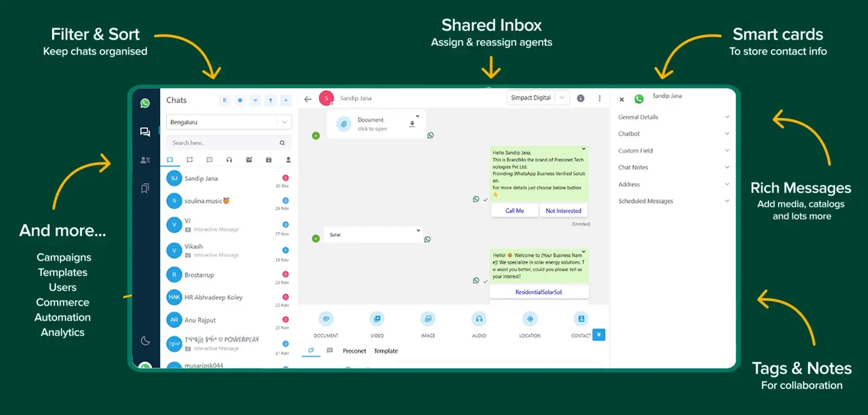
Task: Open the bookmarks icon in the sidebar
Action: tap(145, 188)
